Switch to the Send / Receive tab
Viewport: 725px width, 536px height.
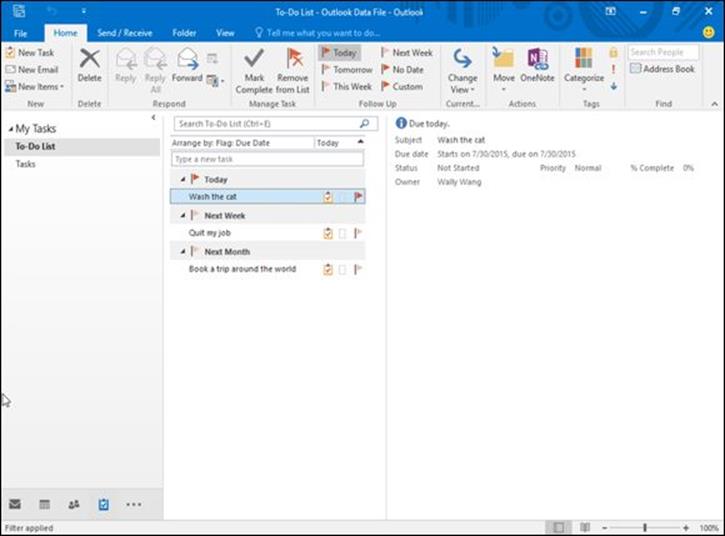point(125,33)
